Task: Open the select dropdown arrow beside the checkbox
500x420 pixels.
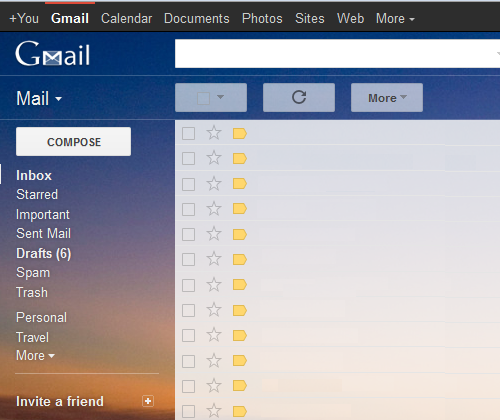Action: pos(220,97)
